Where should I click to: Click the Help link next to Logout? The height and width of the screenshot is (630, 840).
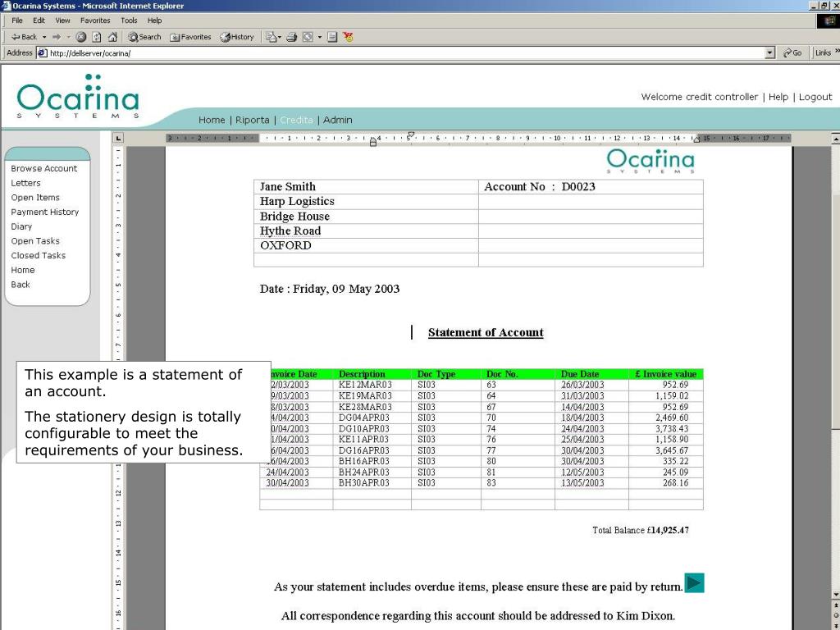point(778,97)
